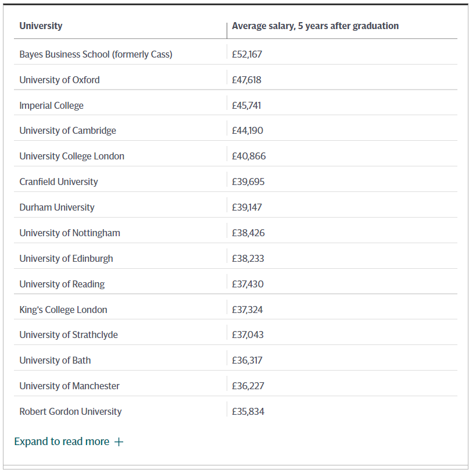Select University College London row
Image resolution: width=476 pixels, height=473 pixels.
point(71,156)
